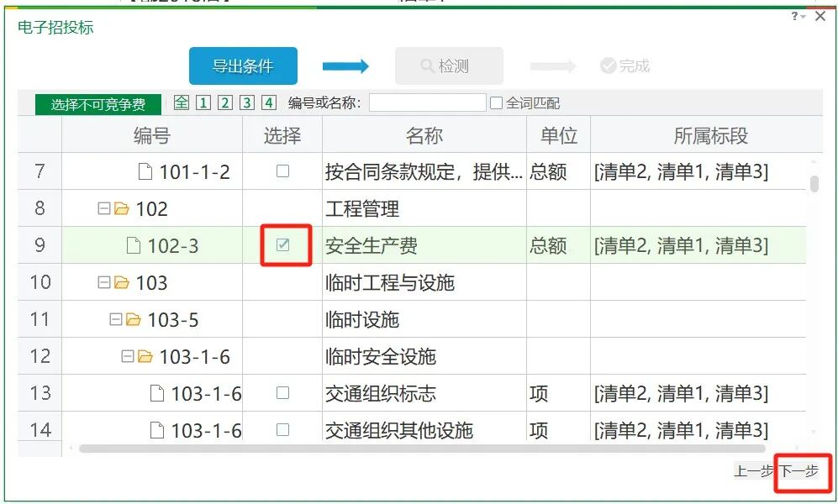Image resolution: width=838 pixels, height=504 pixels.
Task: Click the 检测 step button
Action: tap(449, 66)
